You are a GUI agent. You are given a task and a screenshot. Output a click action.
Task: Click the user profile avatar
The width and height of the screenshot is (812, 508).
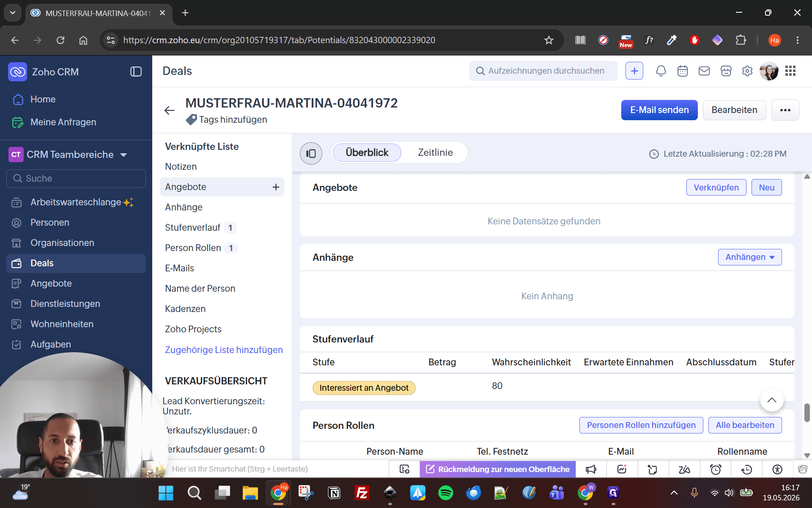[769, 71]
